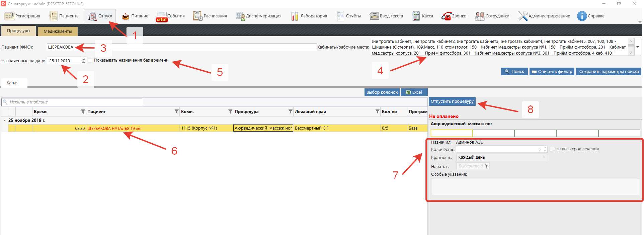Click the Пациенты toolbar icon
The image size is (644, 235).
pyautogui.click(x=54, y=16)
